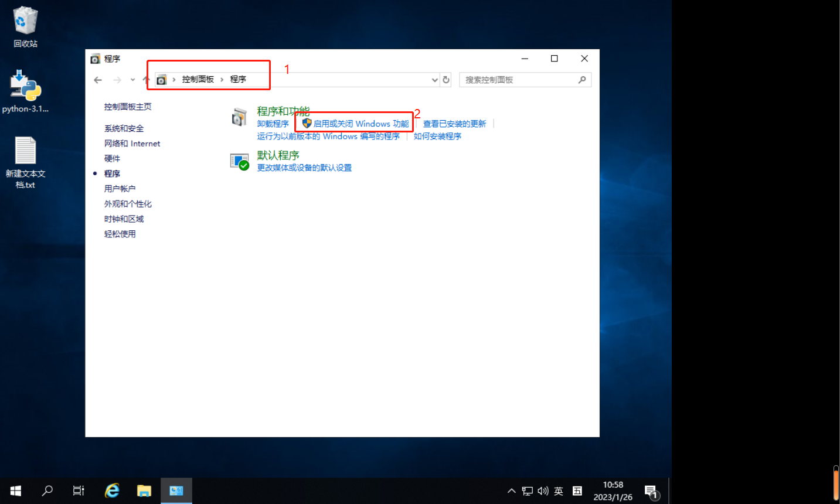
Task: Focus the 搜索控制面板 search field
Action: point(519,80)
